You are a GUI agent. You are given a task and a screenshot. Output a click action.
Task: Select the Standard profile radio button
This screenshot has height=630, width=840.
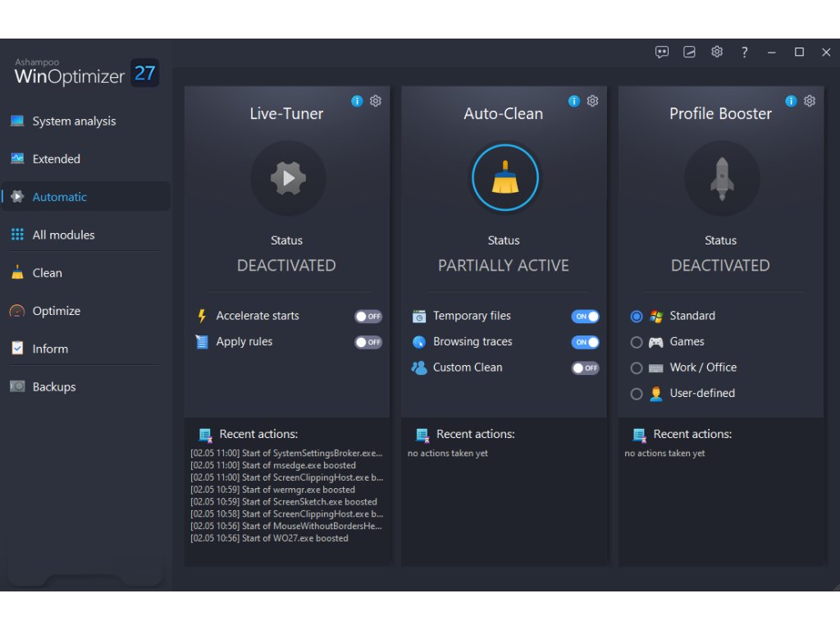(637, 316)
